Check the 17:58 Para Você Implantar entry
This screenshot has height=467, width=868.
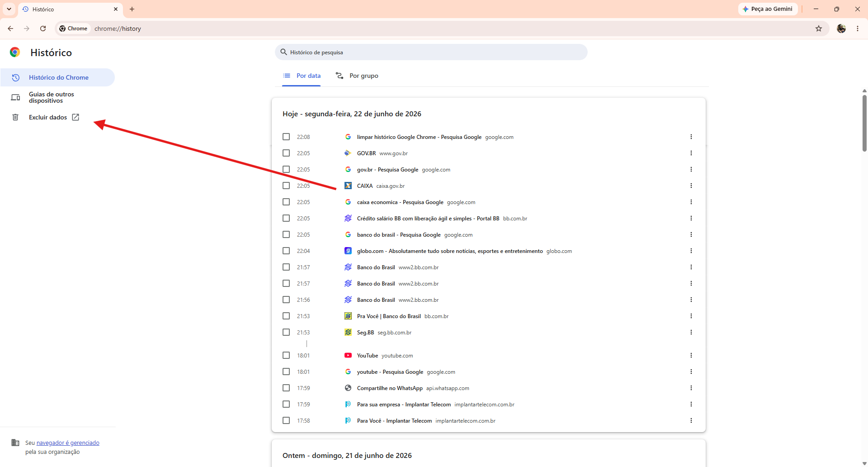click(286, 420)
